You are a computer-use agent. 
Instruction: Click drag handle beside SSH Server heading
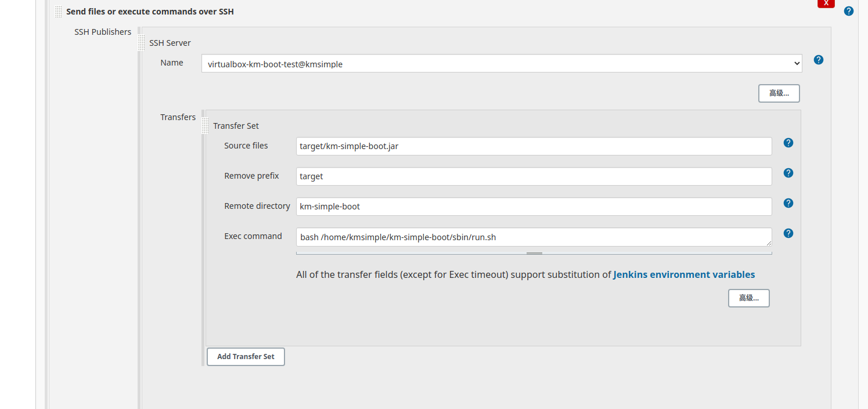pyautogui.click(x=142, y=42)
